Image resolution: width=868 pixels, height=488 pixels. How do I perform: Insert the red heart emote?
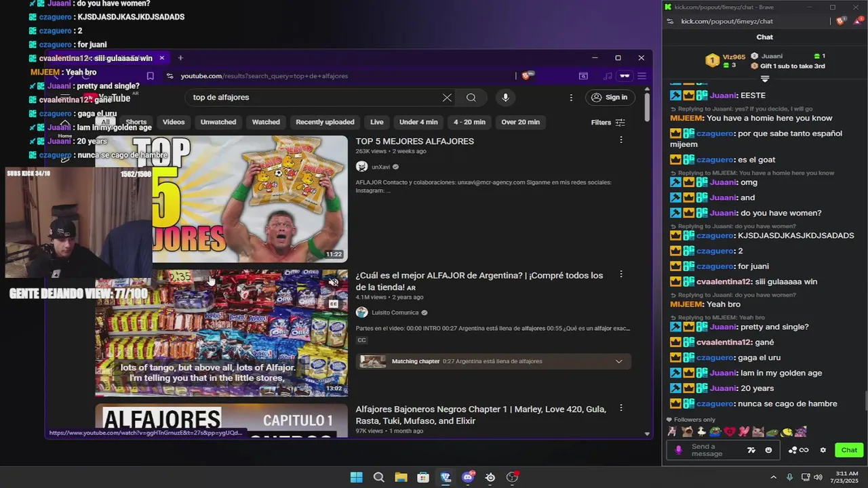(x=730, y=431)
